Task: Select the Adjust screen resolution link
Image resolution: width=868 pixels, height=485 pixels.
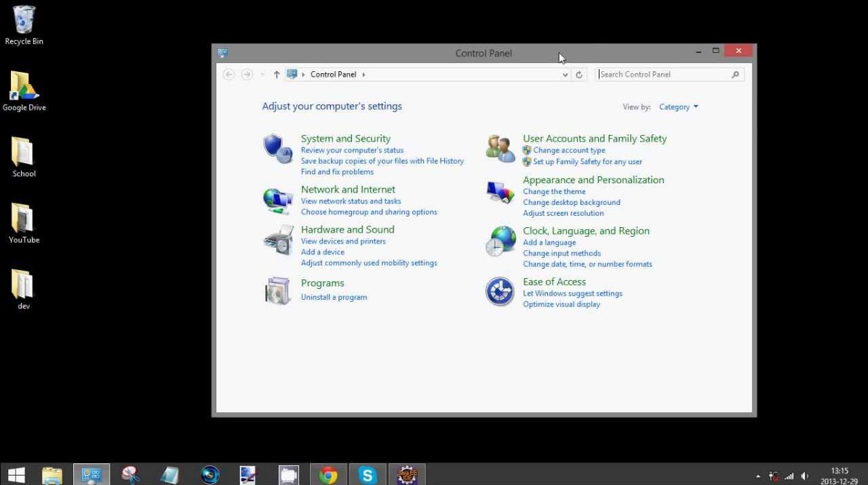Action: pyautogui.click(x=563, y=213)
